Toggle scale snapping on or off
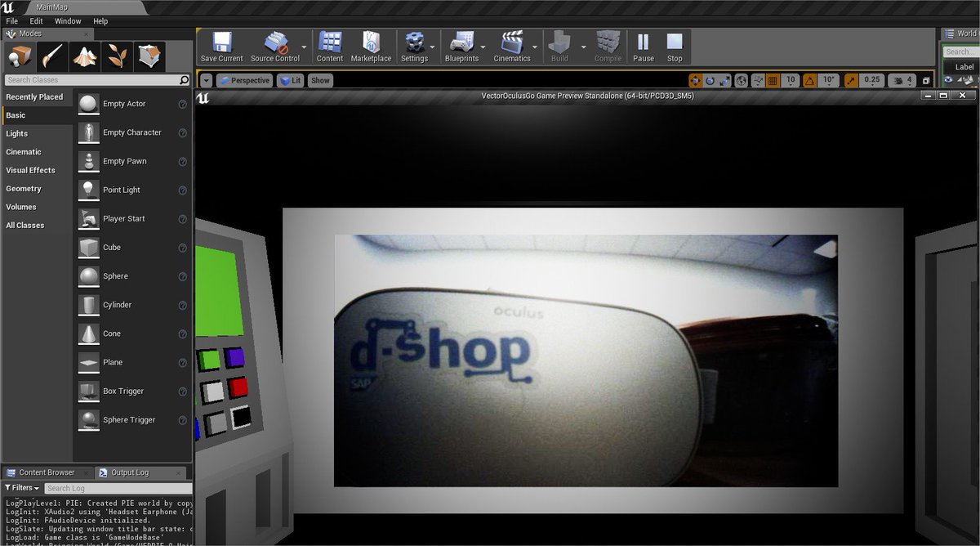 click(x=851, y=80)
